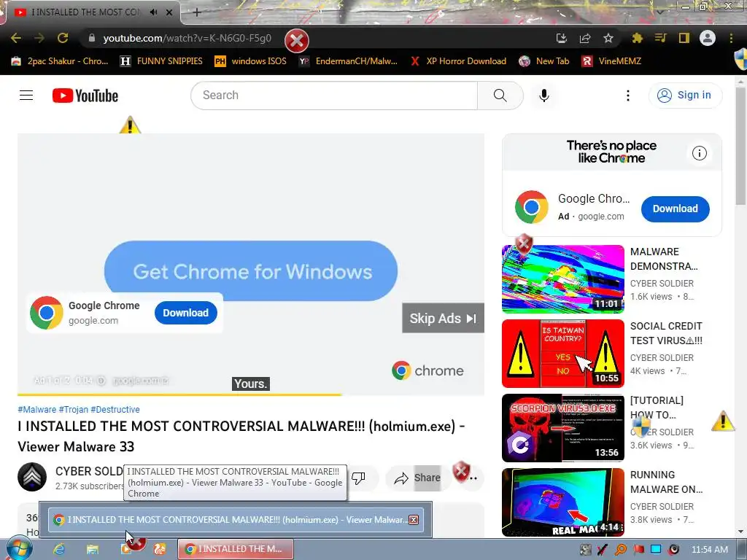
Task: Close the taskbar preview of Chrome window
Action: [414, 519]
